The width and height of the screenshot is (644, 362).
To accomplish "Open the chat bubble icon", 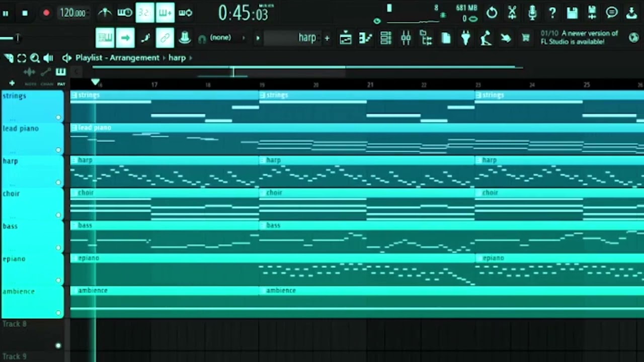I will point(612,13).
